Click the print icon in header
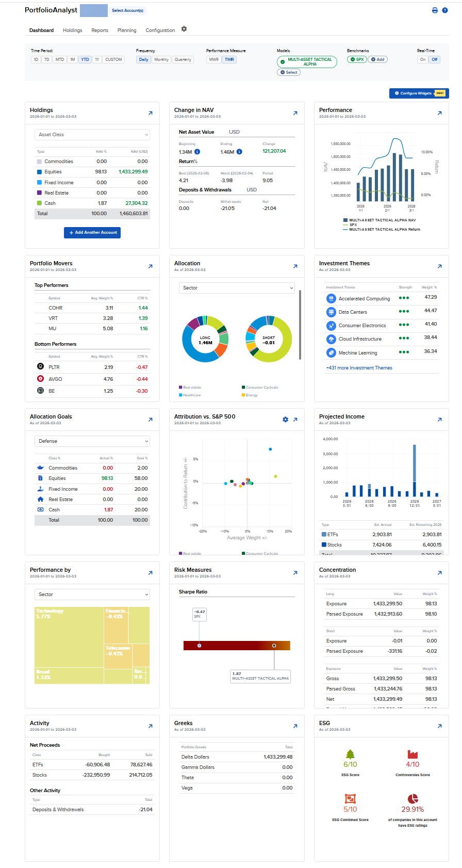The image size is (462, 868). (x=435, y=10)
